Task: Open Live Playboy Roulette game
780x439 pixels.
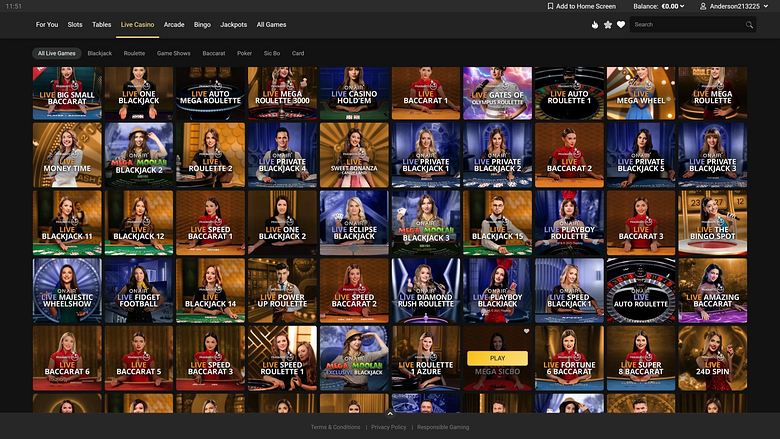Action: [x=569, y=223]
